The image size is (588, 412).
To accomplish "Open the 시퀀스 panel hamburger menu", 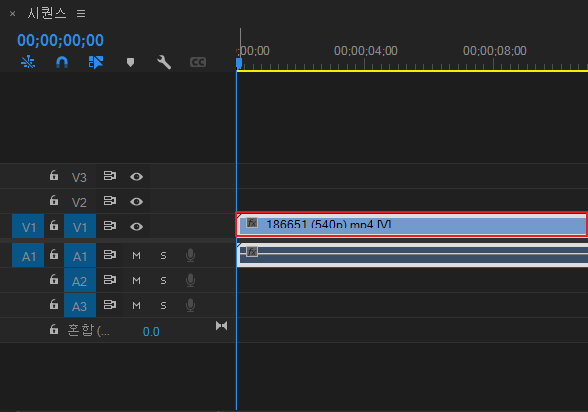I will point(81,14).
